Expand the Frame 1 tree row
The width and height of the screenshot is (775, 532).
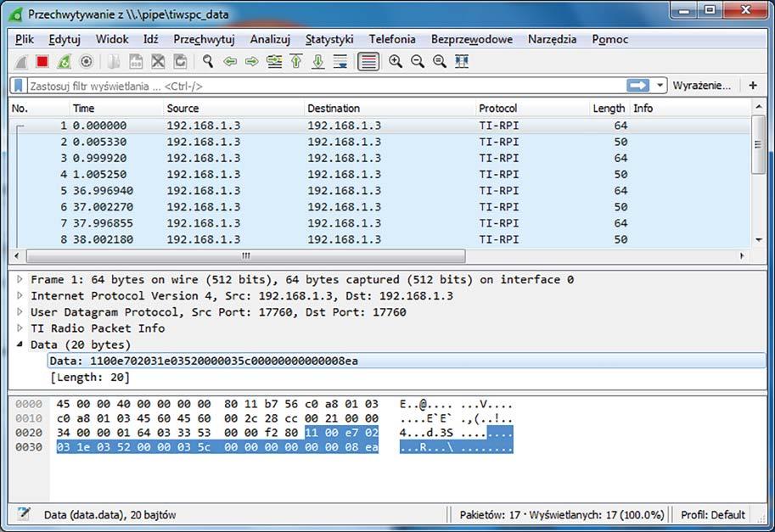coord(20,280)
